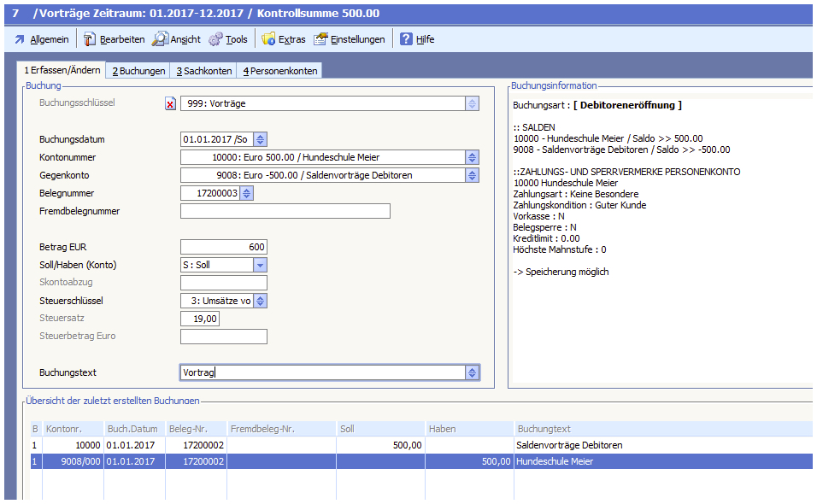Viewport: 817px width, 504px height.
Task: Click the Buchungsdatum stepper arrows
Action: coord(261,139)
